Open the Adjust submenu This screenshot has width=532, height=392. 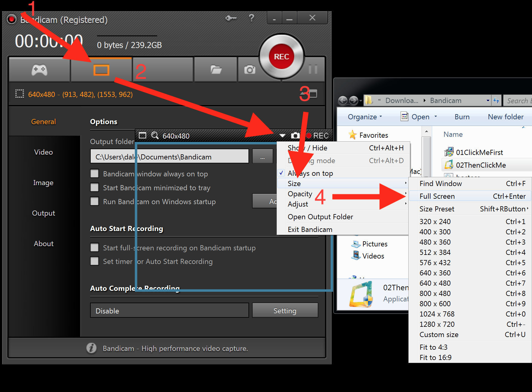[x=342, y=204]
